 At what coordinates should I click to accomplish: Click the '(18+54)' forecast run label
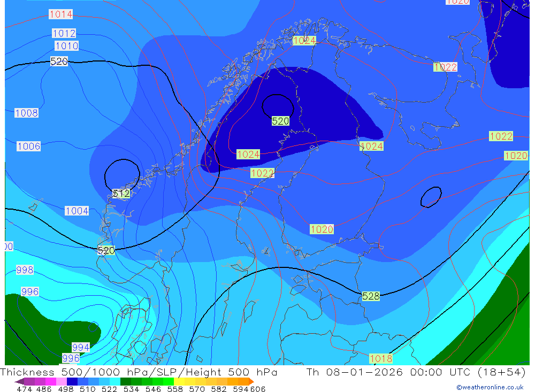(x=501, y=372)
